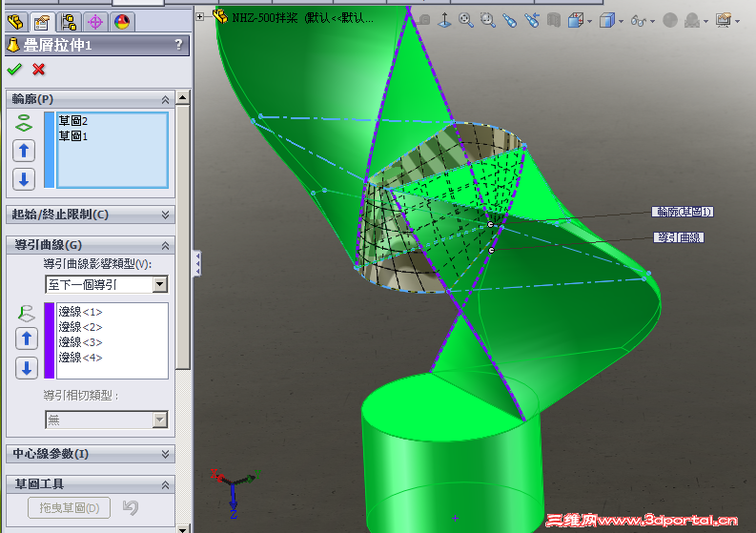Screen dimensions: 756x533
Task: Expand the 起始/終止限制(C) section
Action: tap(165, 215)
